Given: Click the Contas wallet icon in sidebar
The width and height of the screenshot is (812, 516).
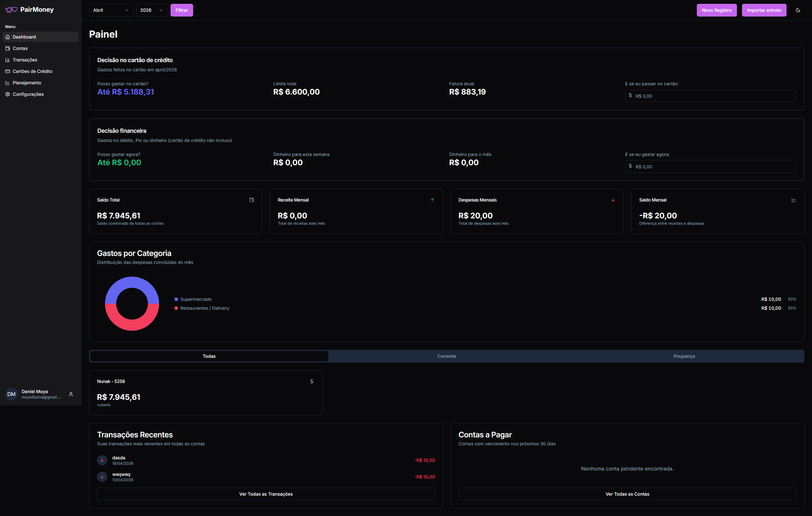Looking at the screenshot, I should 7,48.
